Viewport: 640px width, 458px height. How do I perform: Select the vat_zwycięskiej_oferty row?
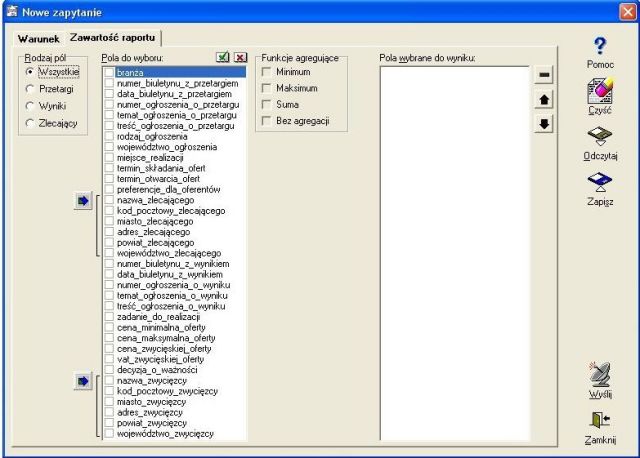pyautogui.click(x=175, y=359)
